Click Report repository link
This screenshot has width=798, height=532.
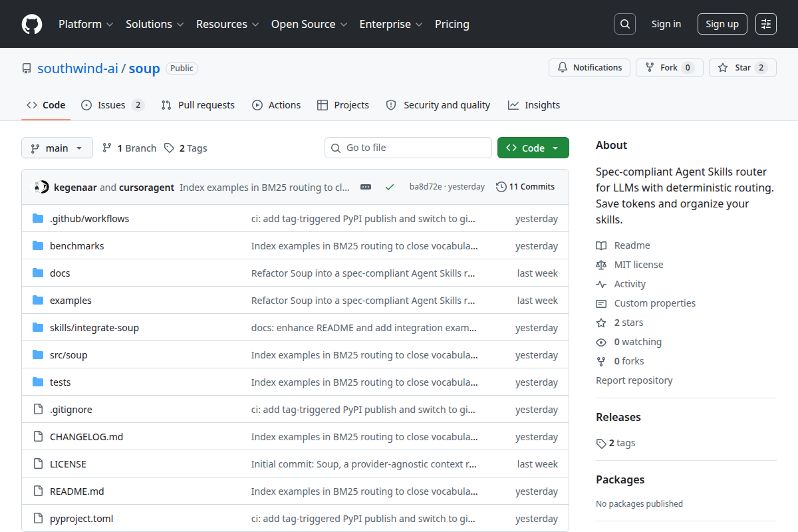click(x=634, y=380)
